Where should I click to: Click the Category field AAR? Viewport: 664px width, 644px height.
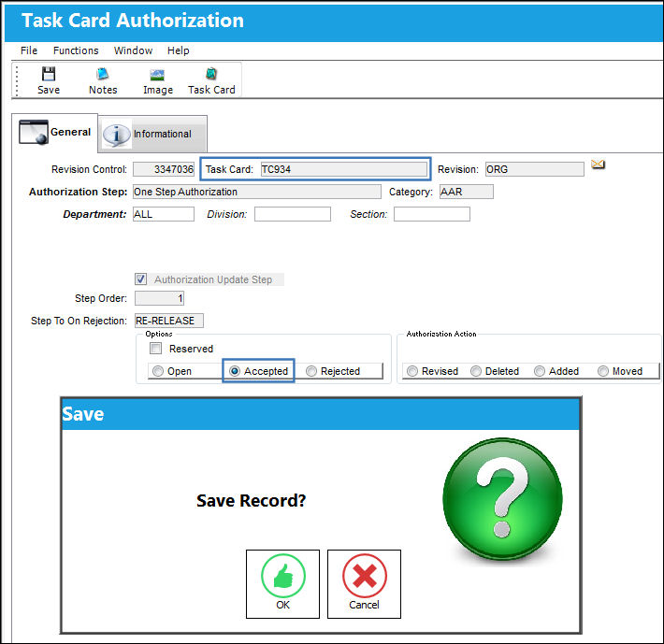tap(467, 192)
